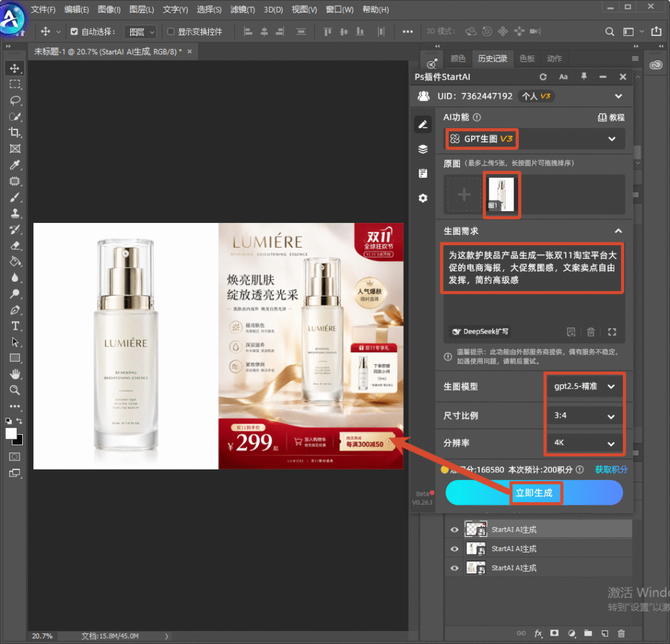Open the search icon in options bar
The image size is (670, 644).
(610, 31)
